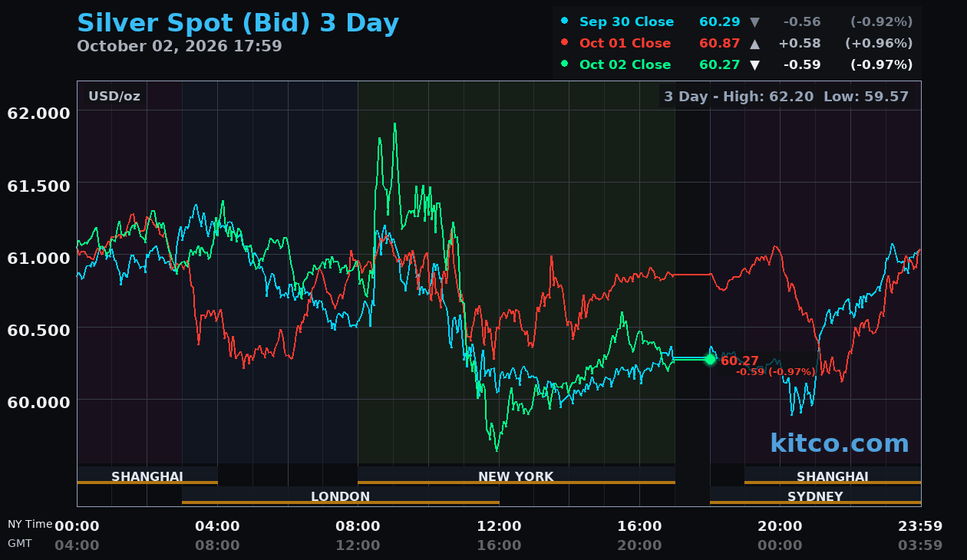Click the down arrow in Oct 02 row
Screen dimensions: 967x560
pyautogui.click(x=754, y=65)
